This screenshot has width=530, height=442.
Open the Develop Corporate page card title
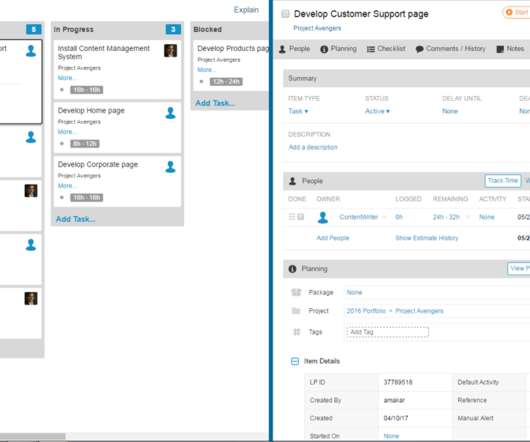[98, 165]
